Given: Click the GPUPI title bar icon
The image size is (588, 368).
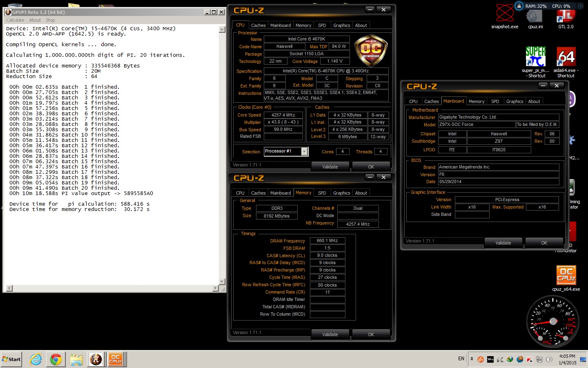Looking at the screenshot, I should [x=8, y=12].
